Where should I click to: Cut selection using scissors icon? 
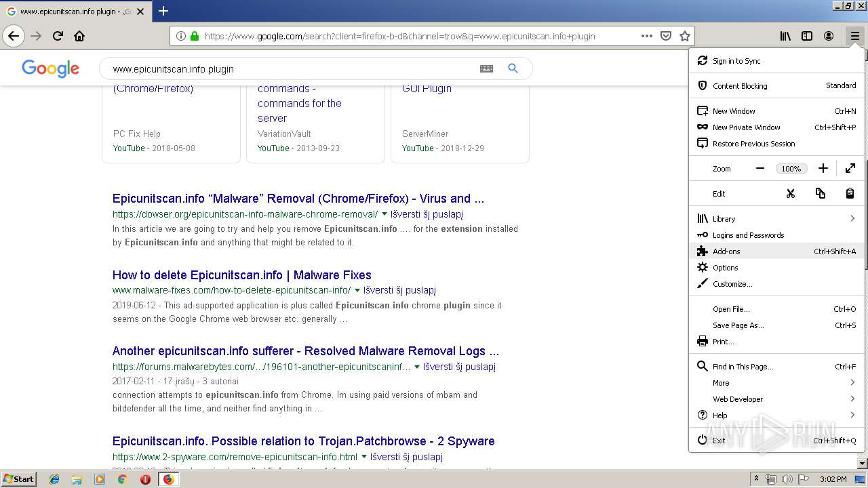(x=790, y=194)
